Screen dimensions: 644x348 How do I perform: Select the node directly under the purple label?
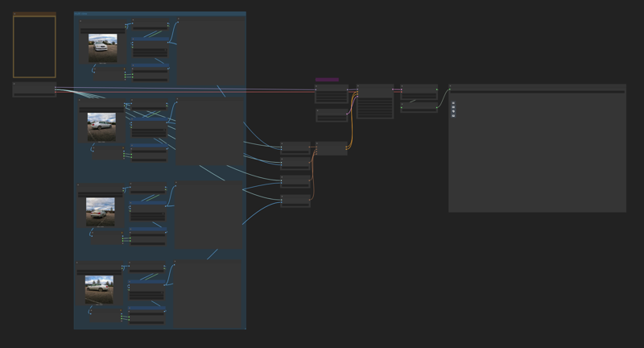332,93
